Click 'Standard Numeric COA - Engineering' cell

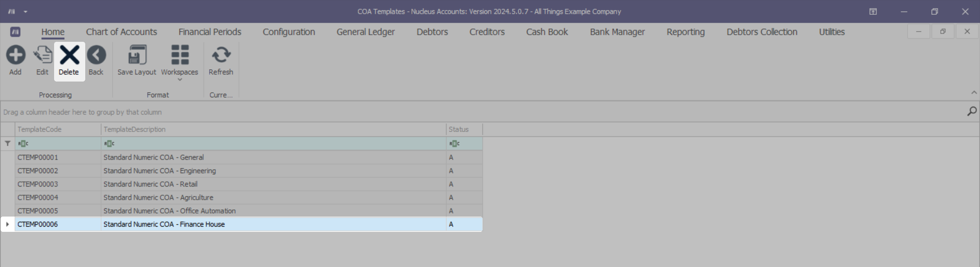(x=273, y=171)
